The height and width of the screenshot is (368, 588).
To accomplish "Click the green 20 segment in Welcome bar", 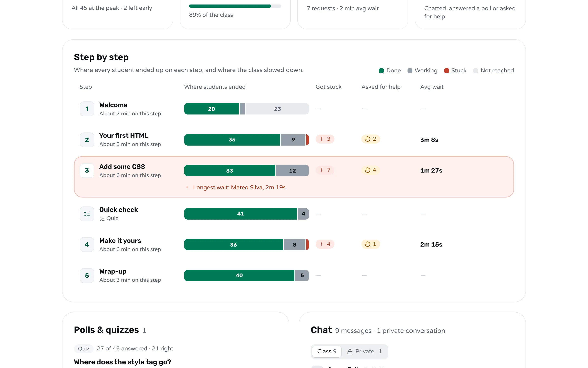I will 211,109.
